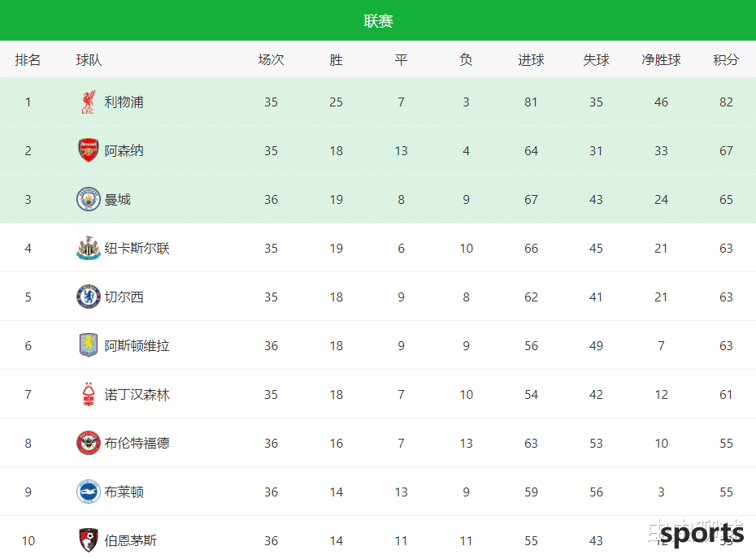Click the Brighton seagull badge icon
Image resolution: width=756 pixels, height=559 pixels.
(89, 492)
